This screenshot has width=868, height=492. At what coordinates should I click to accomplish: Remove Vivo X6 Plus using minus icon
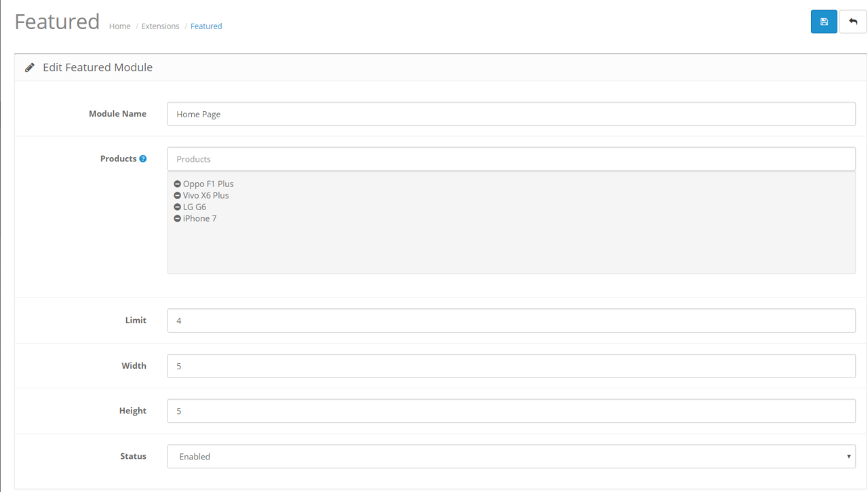click(178, 196)
